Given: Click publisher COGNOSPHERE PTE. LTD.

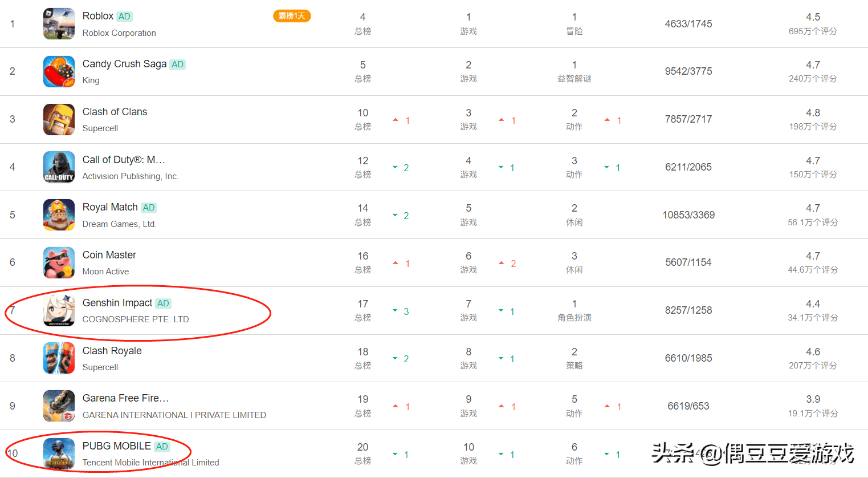Looking at the screenshot, I should click(x=137, y=319).
